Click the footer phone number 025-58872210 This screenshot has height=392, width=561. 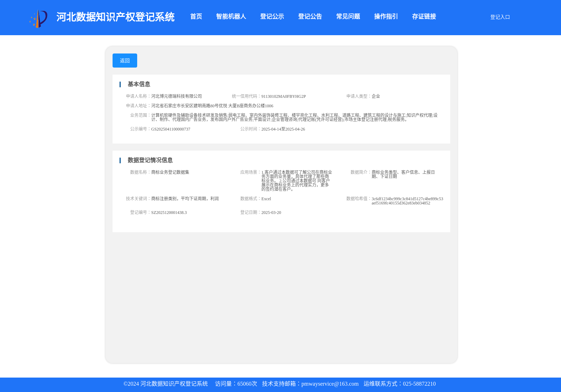pyautogui.click(x=419, y=384)
